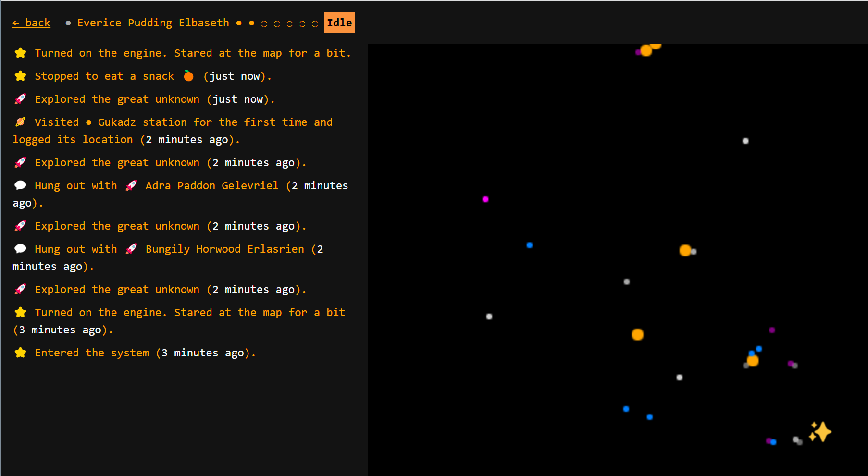The height and width of the screenshot is (476, 868).
Task: Click the rocket icon next to Bungily Horwood Erlasrien
Action: [x=132, y=249]
